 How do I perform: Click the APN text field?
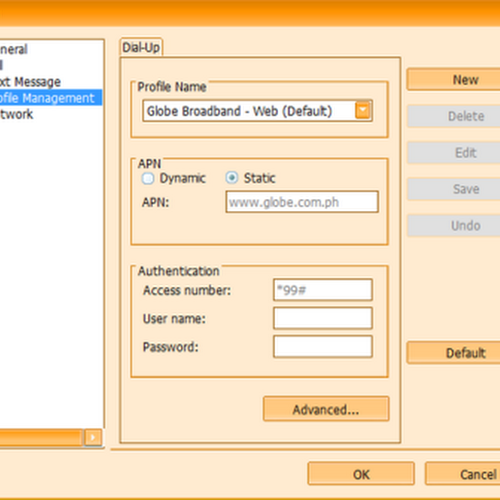[x=302, y=202]
